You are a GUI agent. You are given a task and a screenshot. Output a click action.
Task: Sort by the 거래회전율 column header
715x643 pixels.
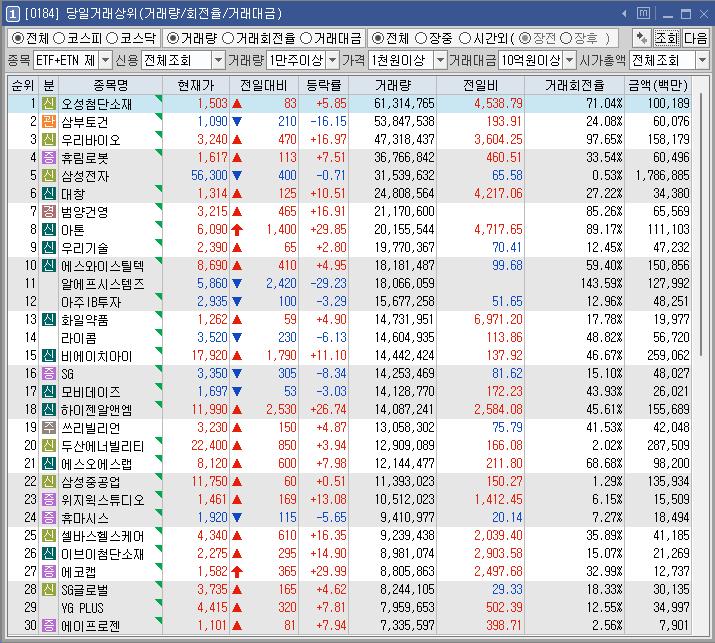click(574, 85)
